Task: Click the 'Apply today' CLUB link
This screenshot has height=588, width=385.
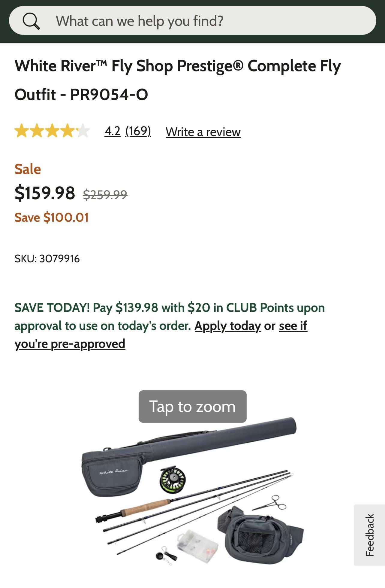Action: (x=228, y=326)
